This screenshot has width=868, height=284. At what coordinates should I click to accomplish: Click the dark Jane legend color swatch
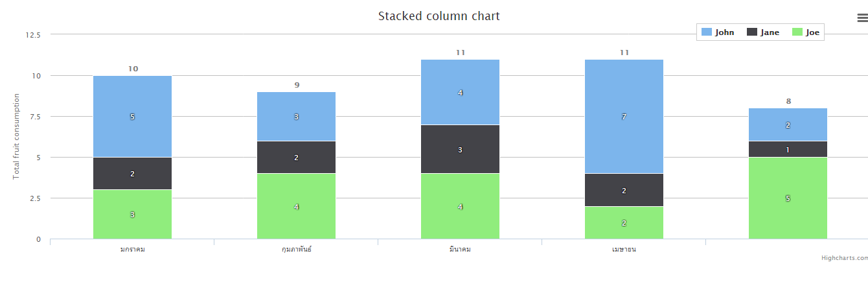(752, 32)
